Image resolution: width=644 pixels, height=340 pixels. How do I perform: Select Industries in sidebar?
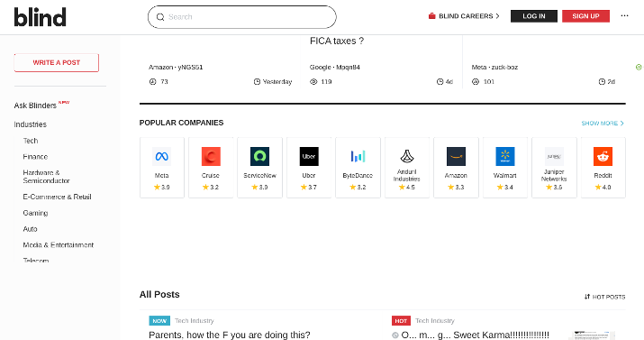pyautogui.click(x=30, y=124)
